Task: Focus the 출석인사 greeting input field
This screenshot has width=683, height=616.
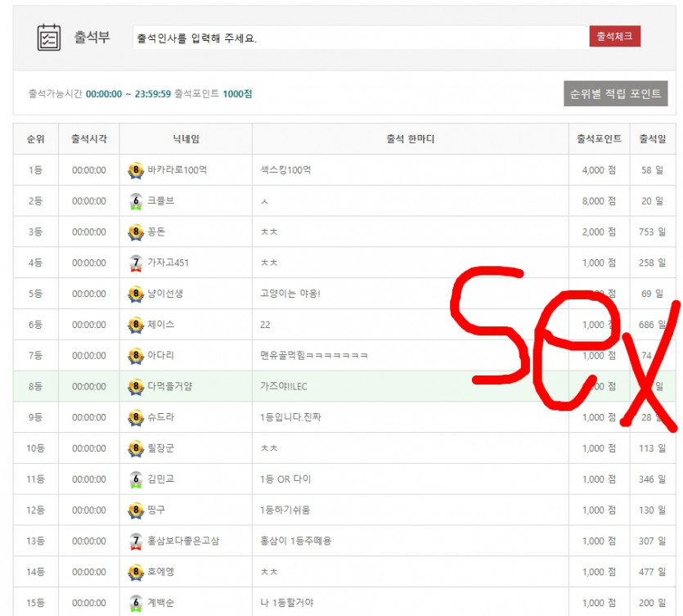Action: click(x=360, y=38)
